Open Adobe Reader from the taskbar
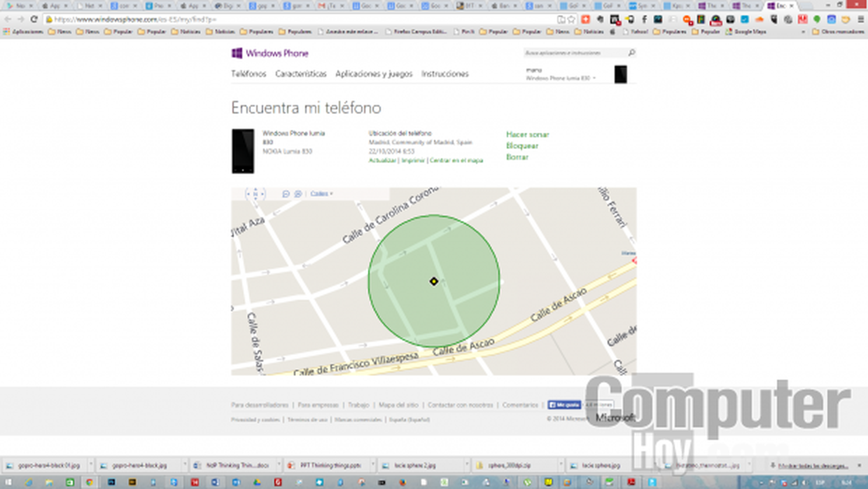Image resolution: width=868 pixels, height=489 pixels. [631, 482]
